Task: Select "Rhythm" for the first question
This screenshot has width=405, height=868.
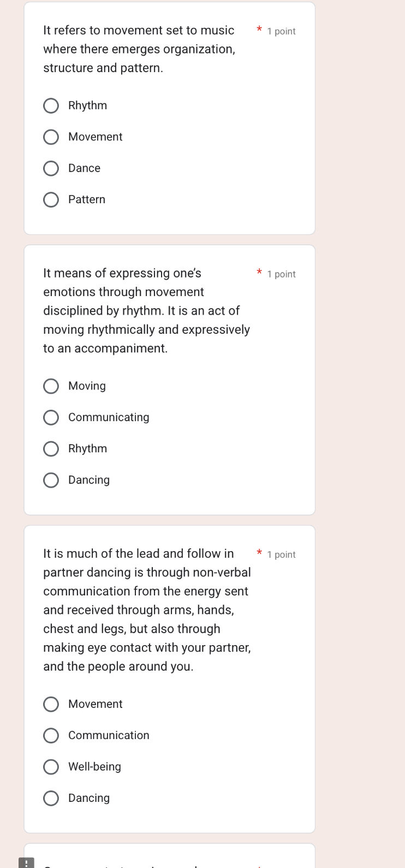Action: pos(51,105)
